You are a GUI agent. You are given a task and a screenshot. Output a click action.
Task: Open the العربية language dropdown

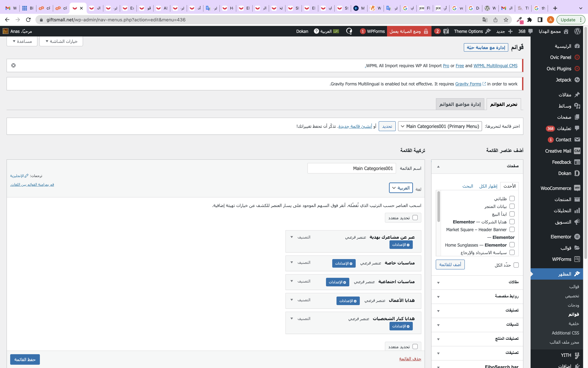coord(401,188)
